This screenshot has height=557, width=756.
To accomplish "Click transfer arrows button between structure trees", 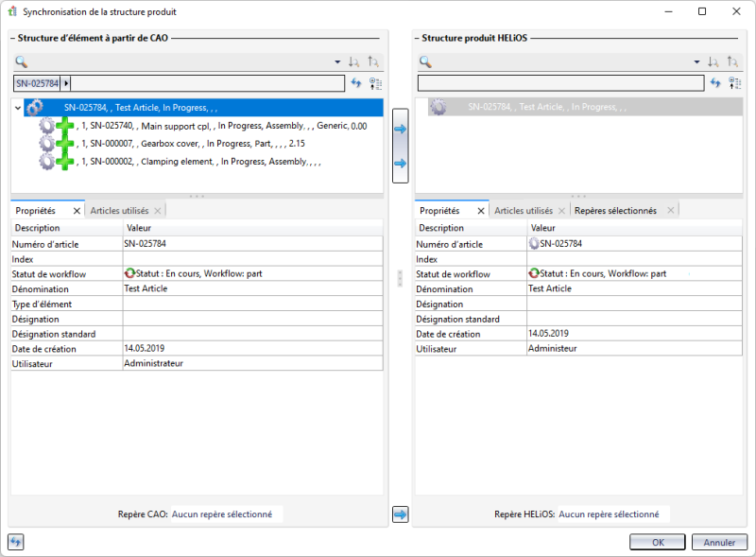I will coord(400,146).
